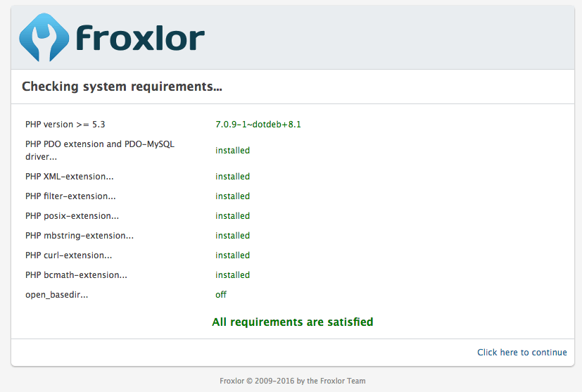Click the 'Checking system requirements...' heading
This screenshot has width=582, height=392.
click(x=122, y=87)
